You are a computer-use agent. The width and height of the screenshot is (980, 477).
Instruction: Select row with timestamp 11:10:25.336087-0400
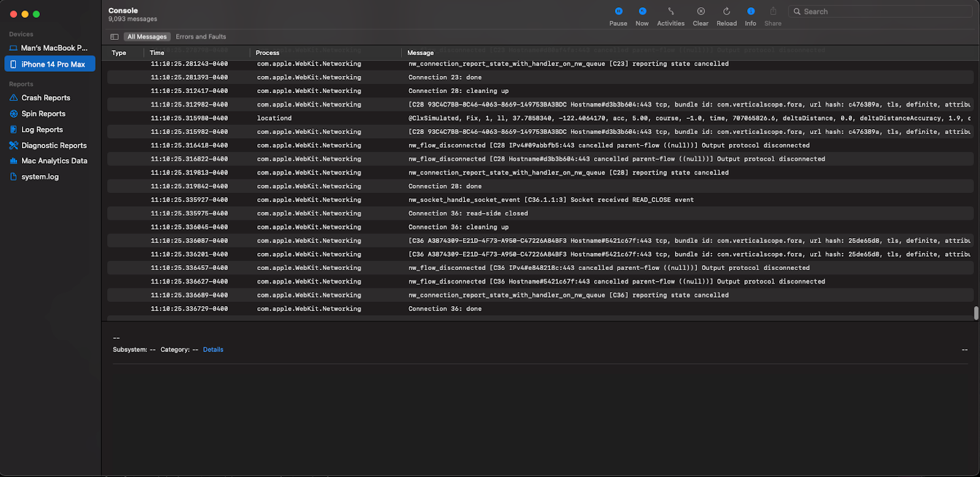[x=540, y=241]
